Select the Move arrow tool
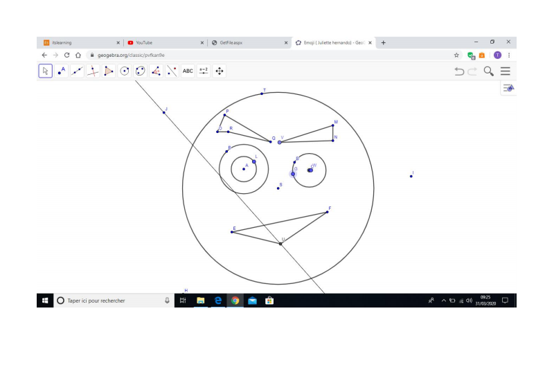 click(45, 71)
